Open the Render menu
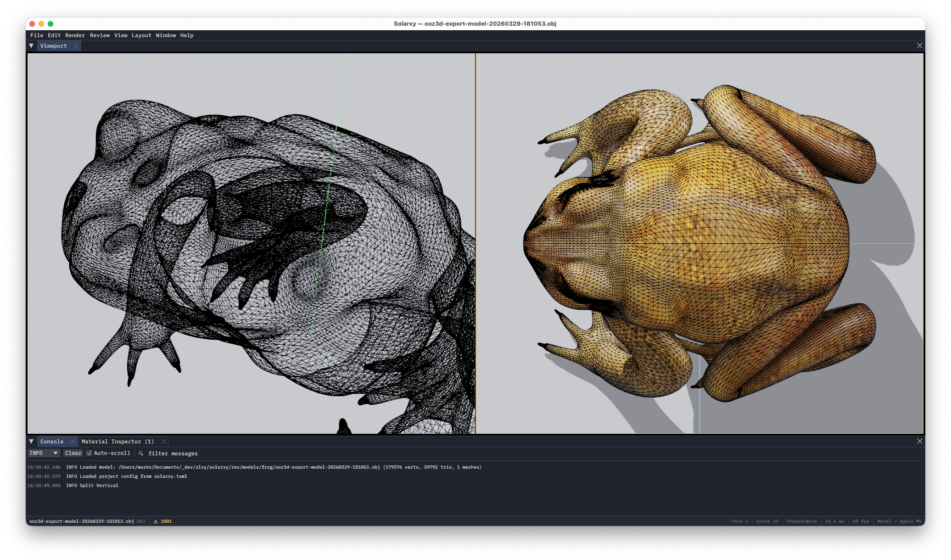The image size is (951, 560). (75, 35)
